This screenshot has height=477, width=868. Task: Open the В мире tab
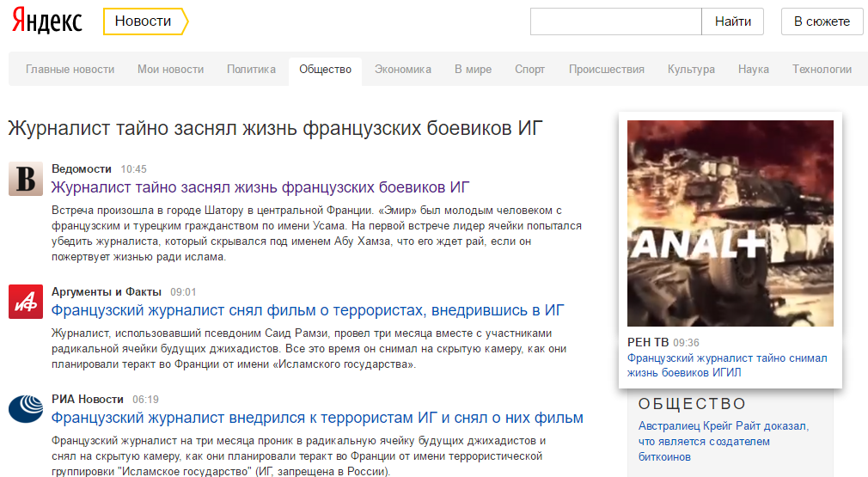click(473, 70)
